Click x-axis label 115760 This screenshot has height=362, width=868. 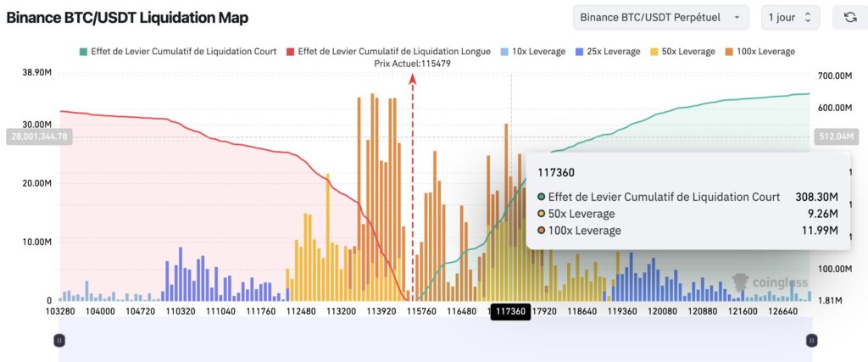tap(421, 312)
